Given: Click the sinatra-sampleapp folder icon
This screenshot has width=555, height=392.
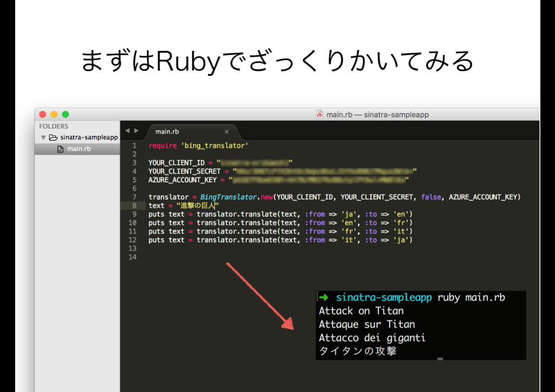Looking at the screenshot, I should pyautogui.click(x=53, y=138).
